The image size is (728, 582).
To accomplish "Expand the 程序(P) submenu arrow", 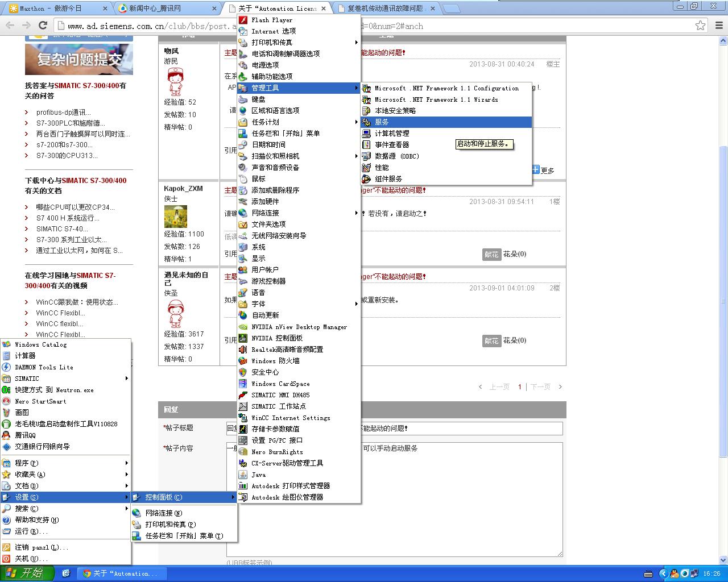I will coord(126,463).
